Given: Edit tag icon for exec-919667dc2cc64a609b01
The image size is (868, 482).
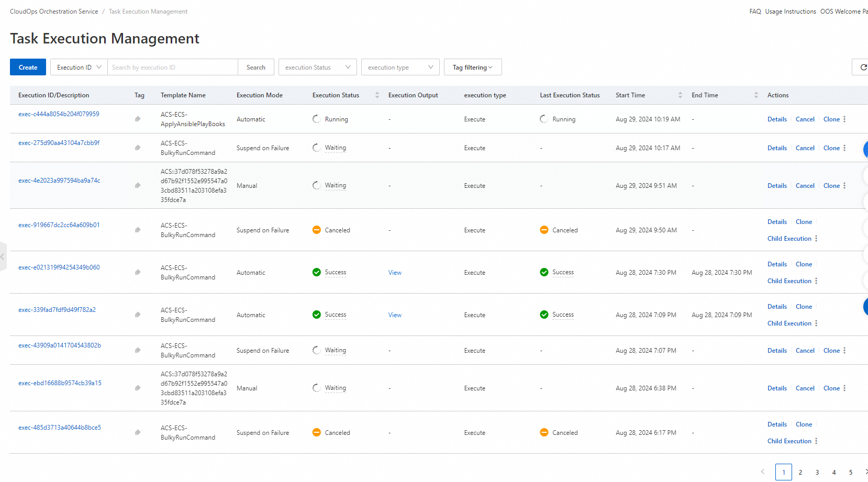Looking at the screenshot, I should point(138,230).
